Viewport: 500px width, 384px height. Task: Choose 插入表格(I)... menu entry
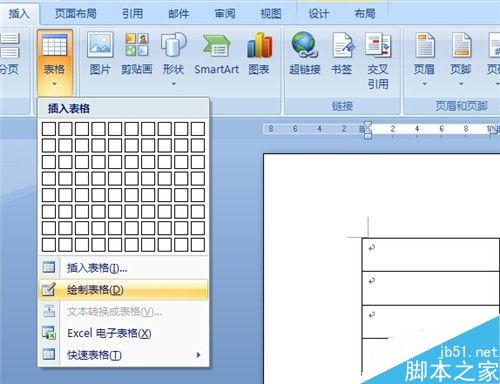click(x=123, y=268)
